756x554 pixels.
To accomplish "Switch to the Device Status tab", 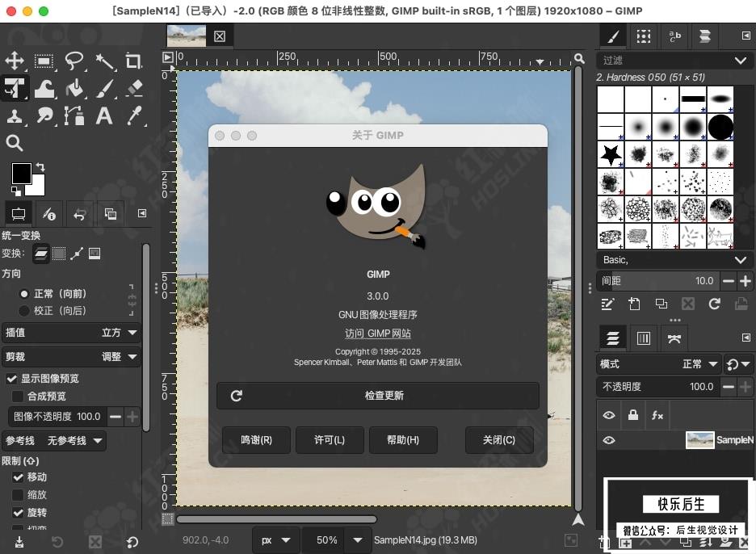I will point(48,214).
